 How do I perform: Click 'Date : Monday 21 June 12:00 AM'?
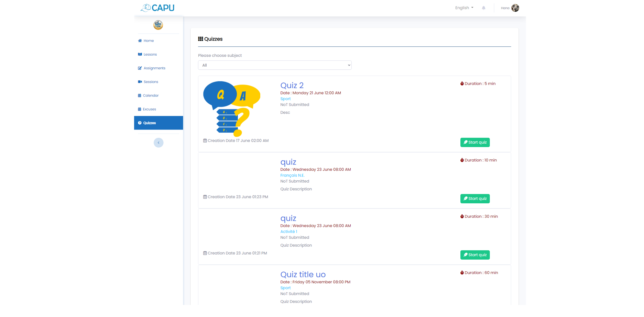tap(310, 93)
